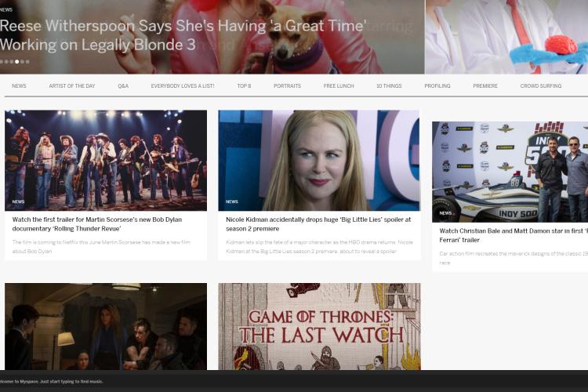588x392 pixels.
Task: Click 'Kidman lets slip the fate' excerpt text
Action: [x=319, y=247]
